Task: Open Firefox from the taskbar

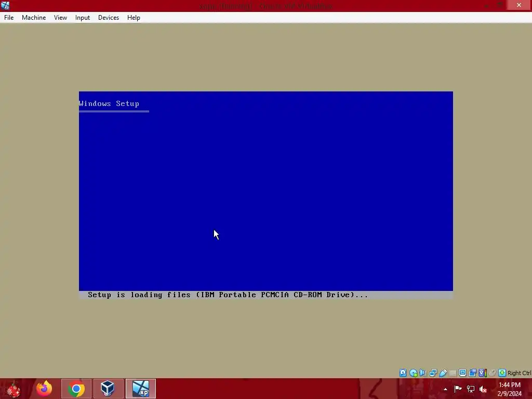Action: (45, 389)
